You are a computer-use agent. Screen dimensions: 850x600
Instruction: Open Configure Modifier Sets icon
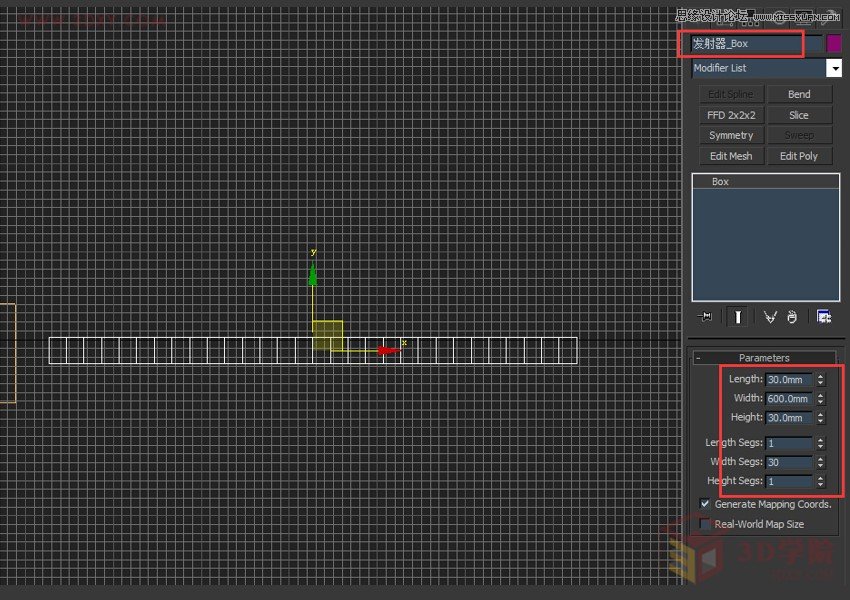[824, 317]
